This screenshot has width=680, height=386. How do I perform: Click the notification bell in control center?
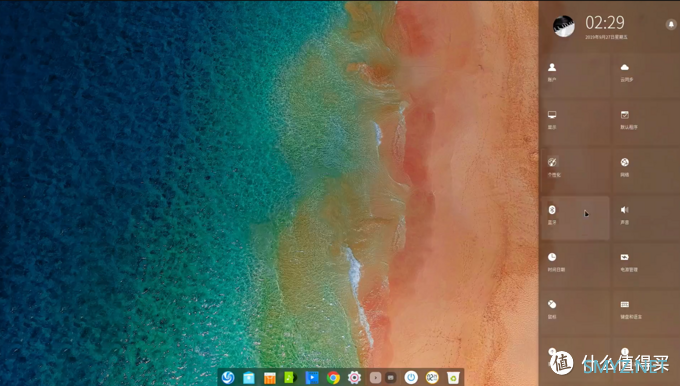coord(671,24)
